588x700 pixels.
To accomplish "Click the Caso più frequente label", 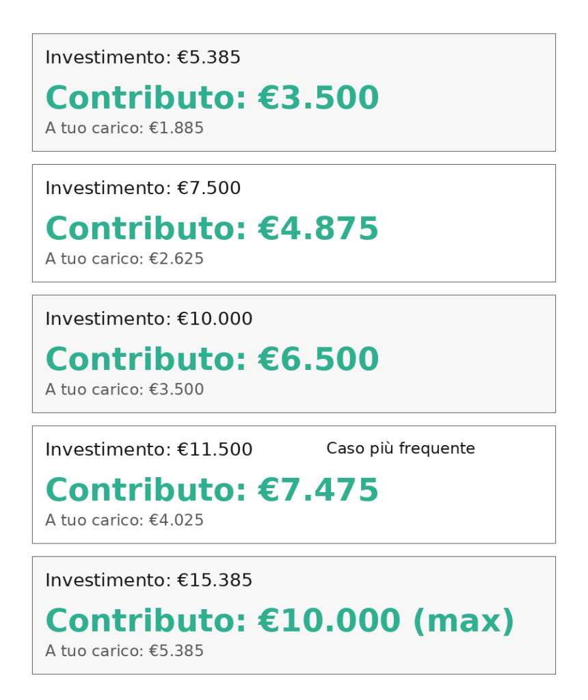I will point(401,448).
